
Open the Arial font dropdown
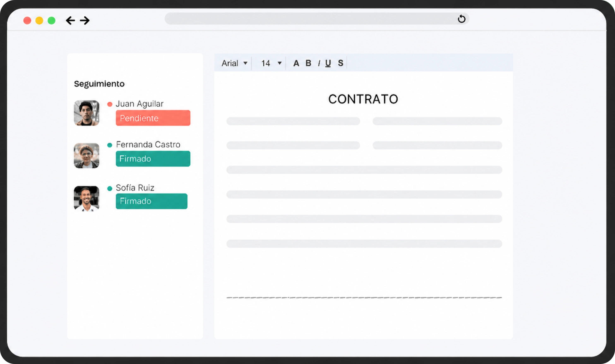(x=234, y=63)
